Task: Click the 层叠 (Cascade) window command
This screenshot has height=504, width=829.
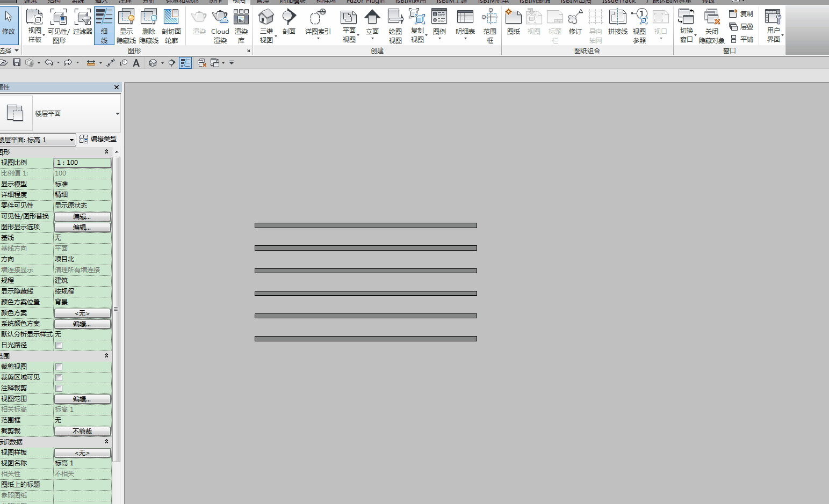Action: pos(741,26)
